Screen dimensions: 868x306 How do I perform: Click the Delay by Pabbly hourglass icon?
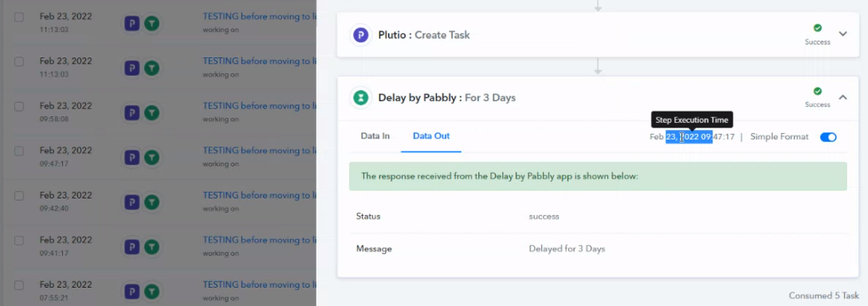click(361, 98)
